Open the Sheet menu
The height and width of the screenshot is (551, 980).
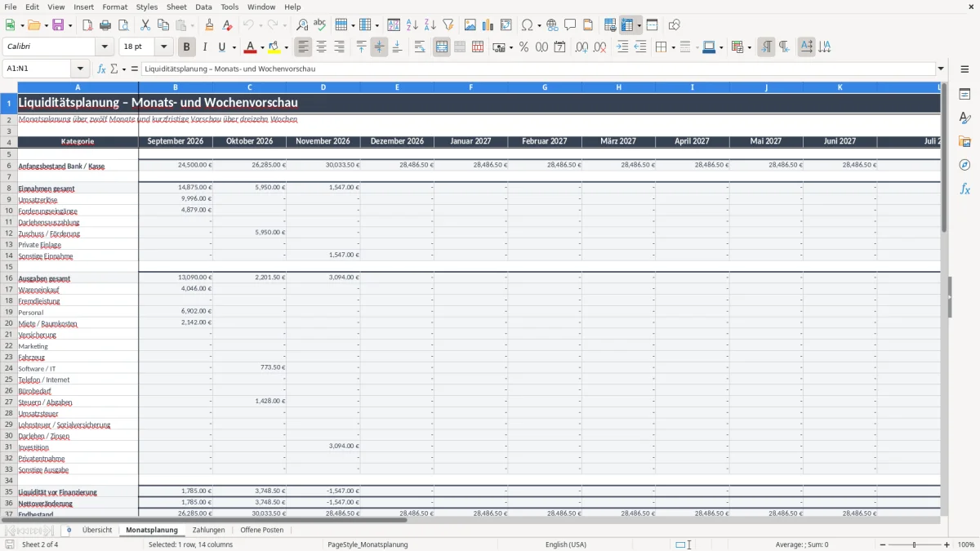click(x=176, y=7)
